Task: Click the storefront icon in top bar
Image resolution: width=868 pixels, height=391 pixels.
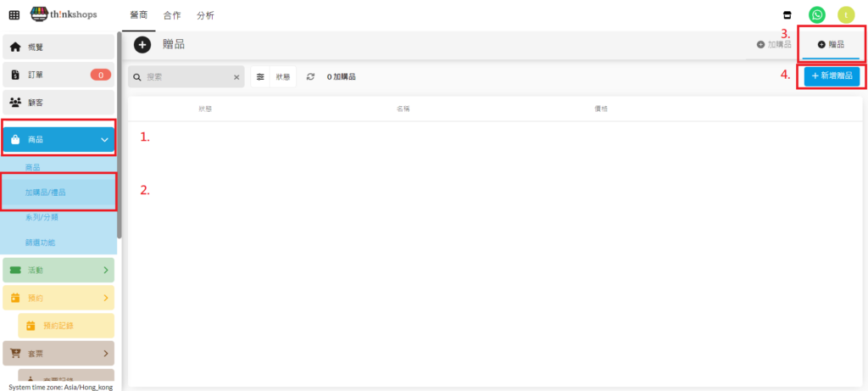Action: [787, 15]
